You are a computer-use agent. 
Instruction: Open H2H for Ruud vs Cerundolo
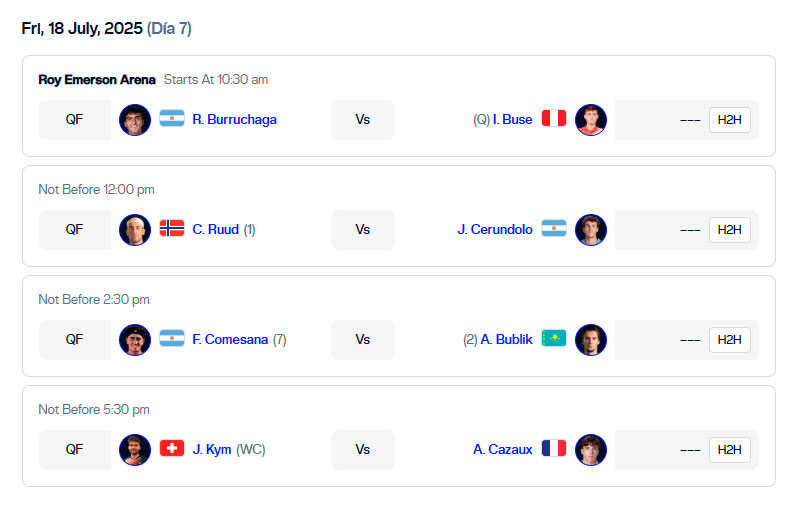point(729,230)
